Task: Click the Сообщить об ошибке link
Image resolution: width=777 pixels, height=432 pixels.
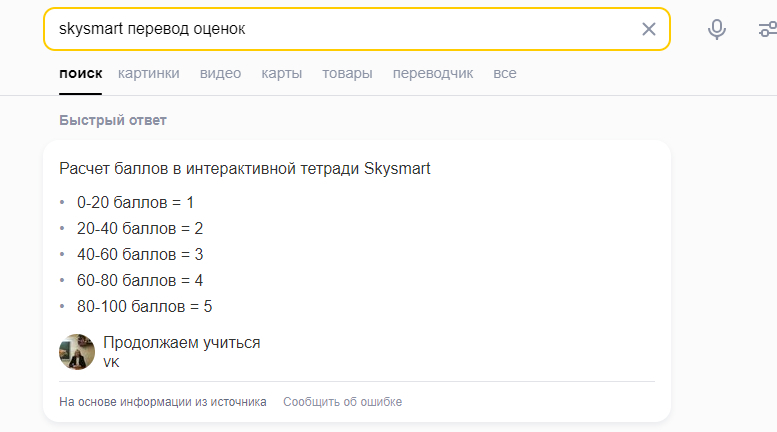Action: point(342,402)
